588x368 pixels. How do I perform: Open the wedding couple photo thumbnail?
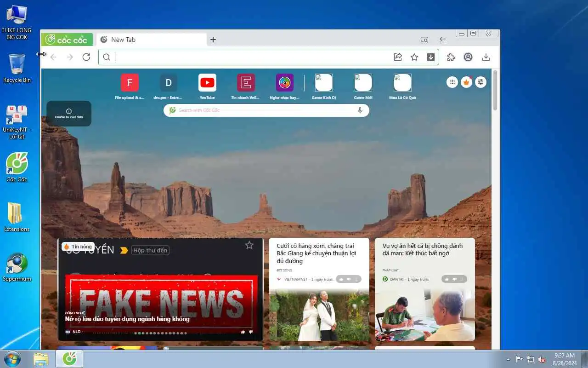319,316
